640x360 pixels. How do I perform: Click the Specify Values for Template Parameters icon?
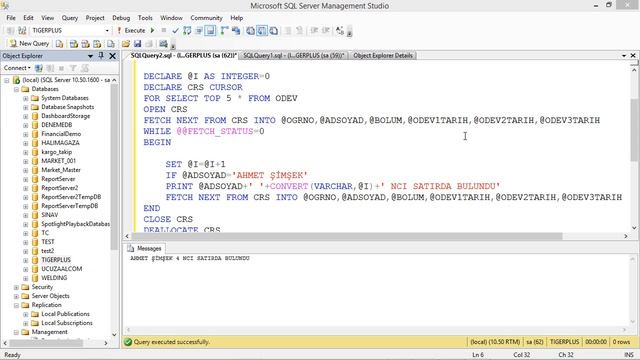pyautogui.click(x=340, y=31)
